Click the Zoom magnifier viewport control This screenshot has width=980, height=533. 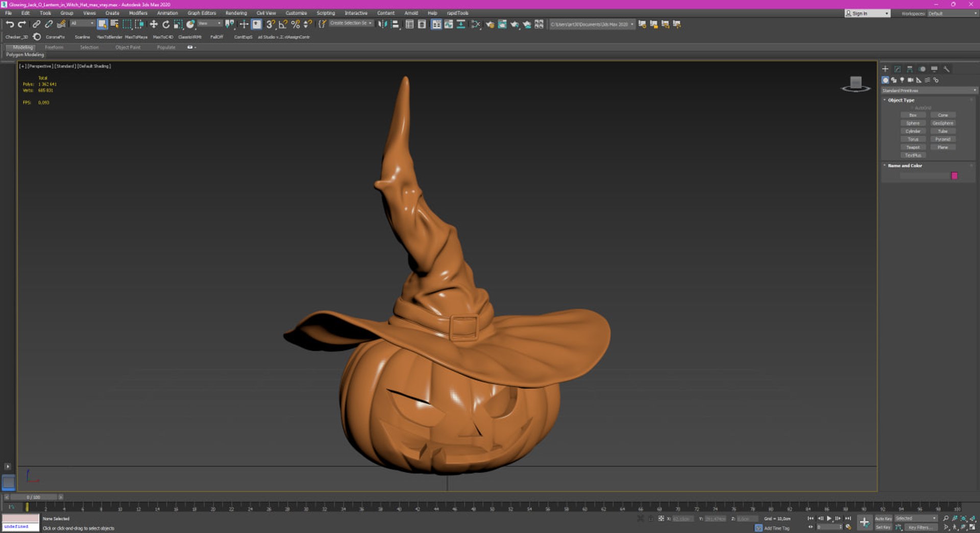pyautogui.click(x=946, y=518)
